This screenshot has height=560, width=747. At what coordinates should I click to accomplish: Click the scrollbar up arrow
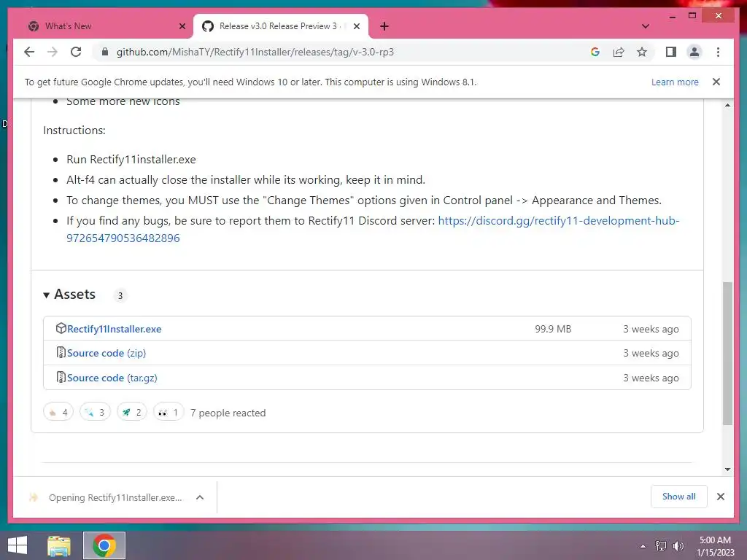pyautogui.click(x=727, y=105)
